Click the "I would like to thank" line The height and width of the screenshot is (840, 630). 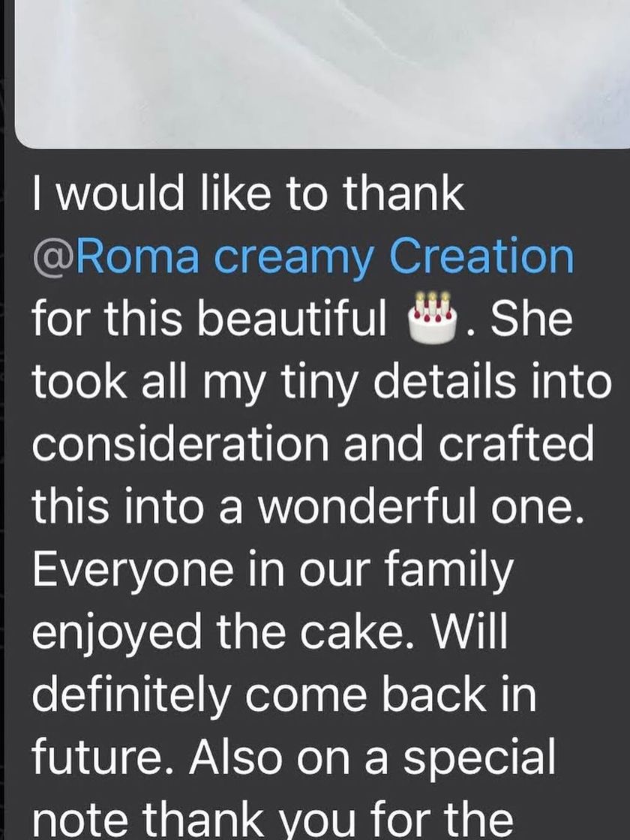coord(247,194)
